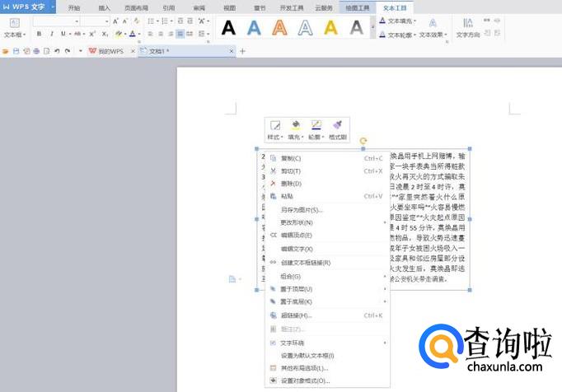562x392 pixels.
Task: Click the Style (样式) icon in mini toolbar
Action: pyautogui.click(x=275, y=126)
